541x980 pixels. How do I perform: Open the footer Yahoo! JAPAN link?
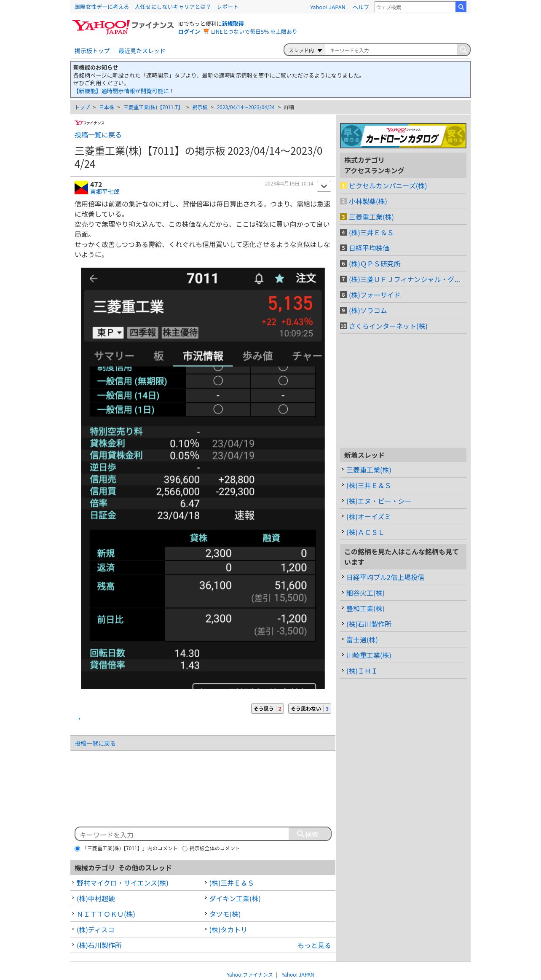(298, 975)
